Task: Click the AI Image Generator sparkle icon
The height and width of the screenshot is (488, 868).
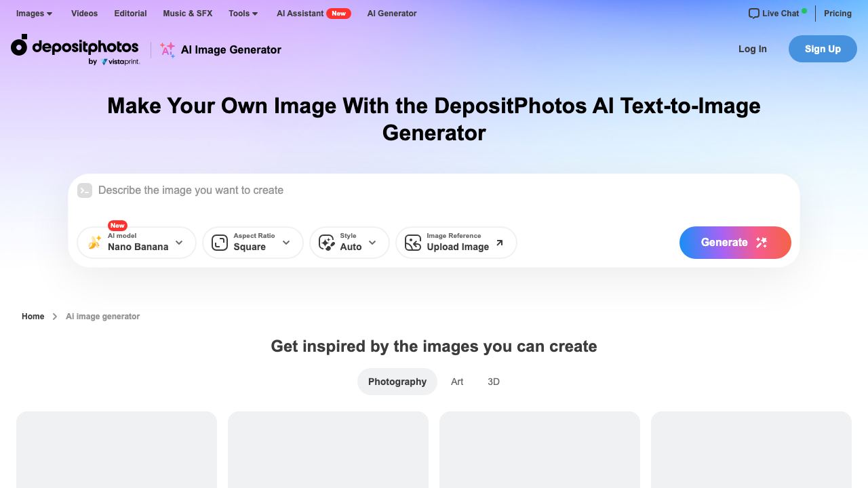Action: click(x=167, y=49)
